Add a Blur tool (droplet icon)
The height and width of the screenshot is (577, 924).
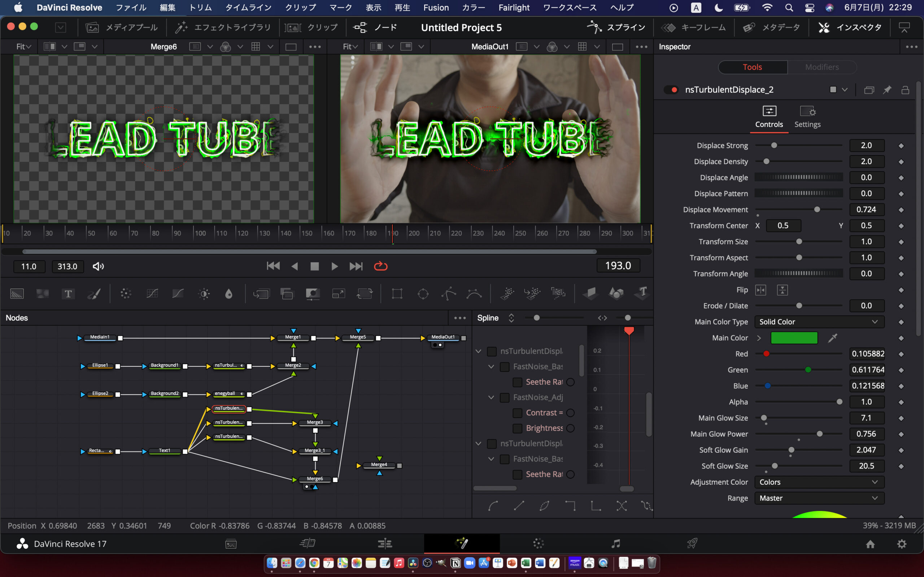click(229, 294)
